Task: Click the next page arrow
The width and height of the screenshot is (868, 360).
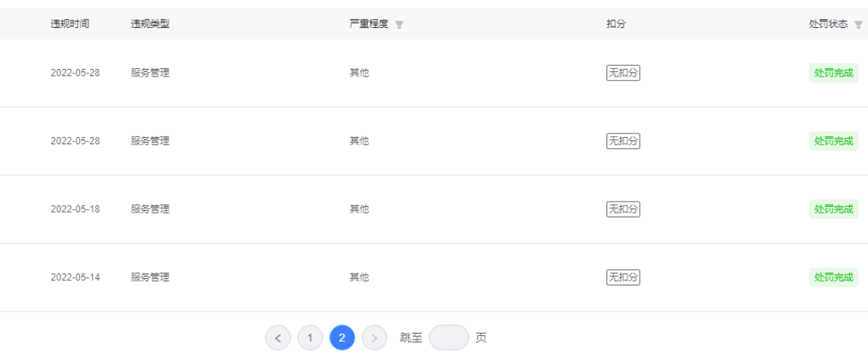Action: click(x=374, y=338)
